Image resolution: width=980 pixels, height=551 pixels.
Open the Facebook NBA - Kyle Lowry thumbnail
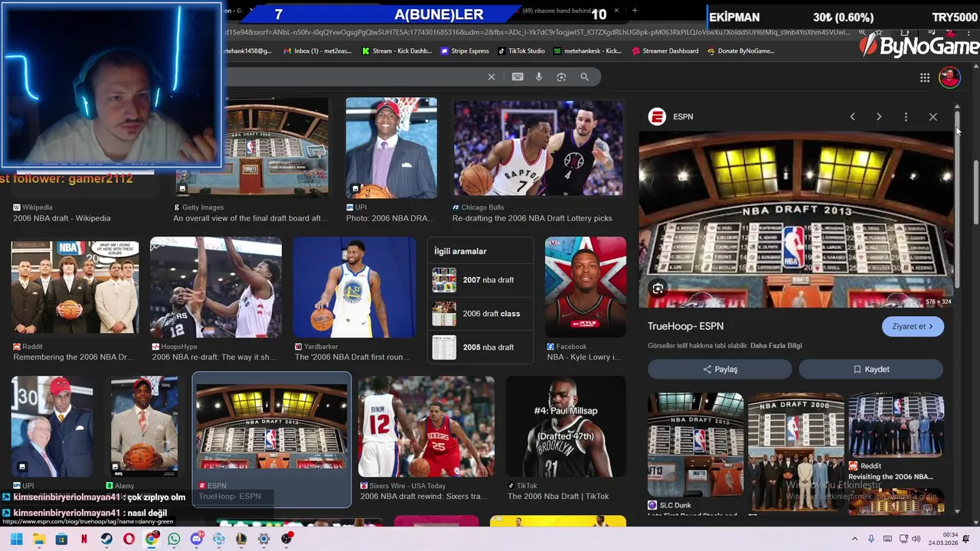click(586, 288)
